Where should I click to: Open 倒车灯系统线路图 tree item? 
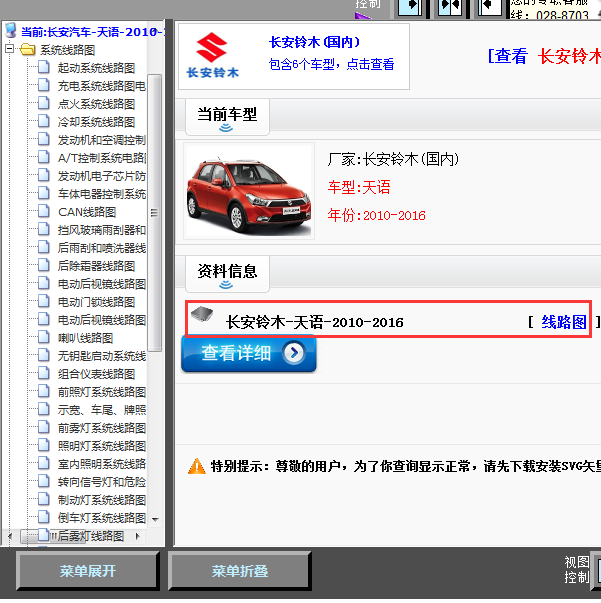click(x=102, y=518)
